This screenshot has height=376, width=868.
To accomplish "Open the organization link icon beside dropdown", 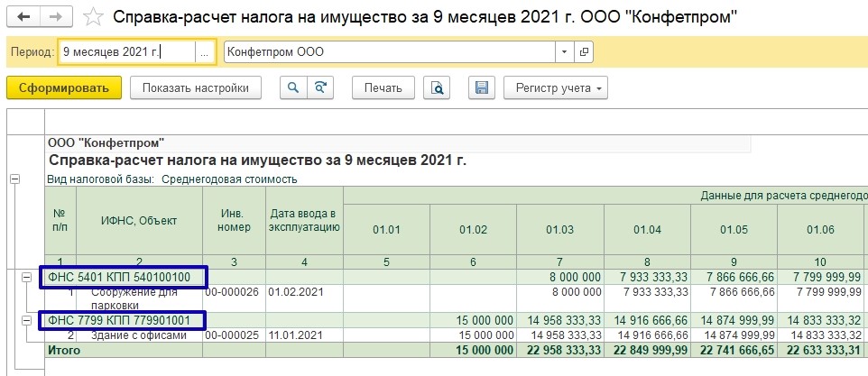I will coord(584,52).
